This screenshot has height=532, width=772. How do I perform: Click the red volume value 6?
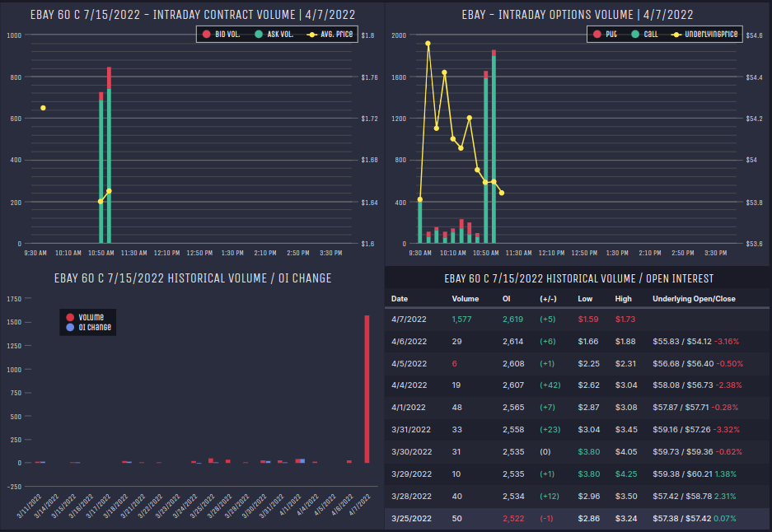(455, 363)
